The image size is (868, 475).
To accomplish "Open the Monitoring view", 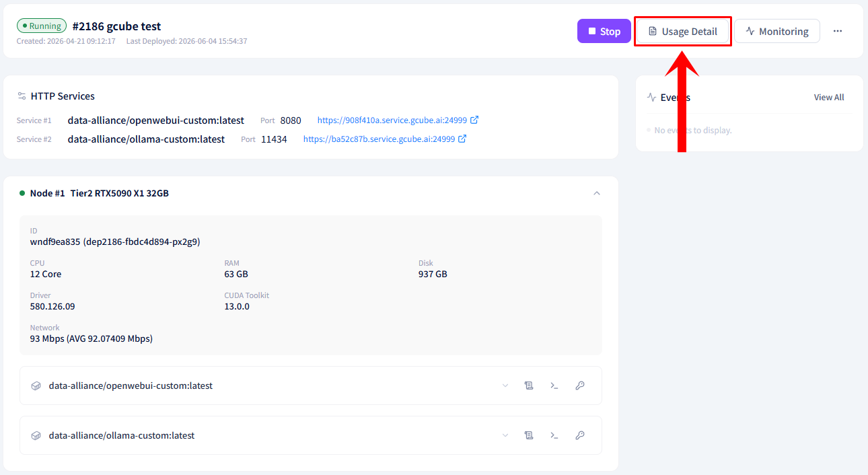I will point(777,31).
